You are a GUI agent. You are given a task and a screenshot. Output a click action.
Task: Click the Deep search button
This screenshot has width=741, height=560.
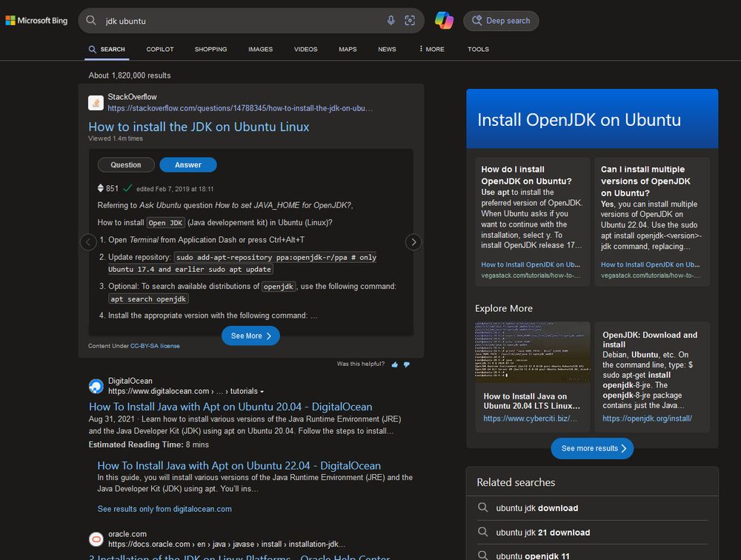pos(501,21)
